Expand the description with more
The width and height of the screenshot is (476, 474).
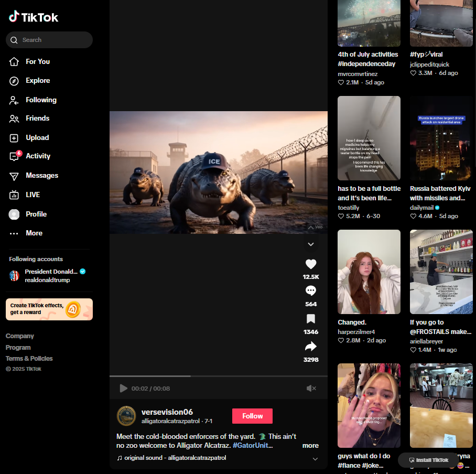click(x=310, y=445)
